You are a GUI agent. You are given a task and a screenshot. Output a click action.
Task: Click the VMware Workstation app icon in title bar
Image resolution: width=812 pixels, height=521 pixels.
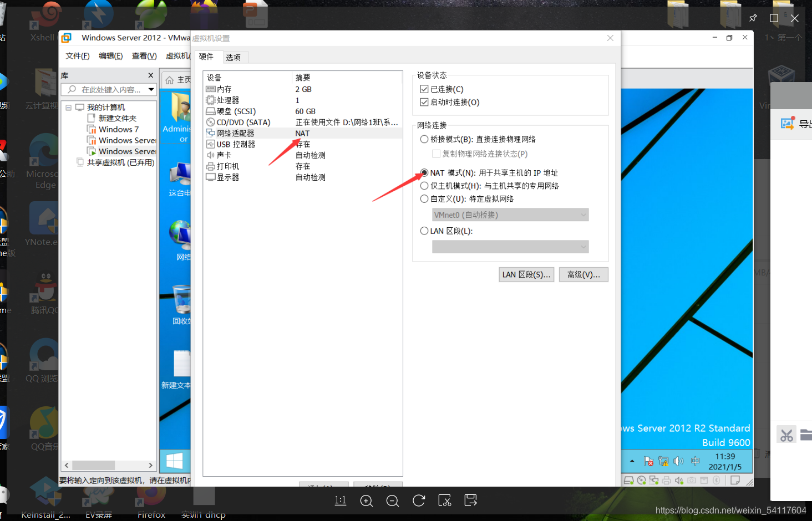click(67, 38)
